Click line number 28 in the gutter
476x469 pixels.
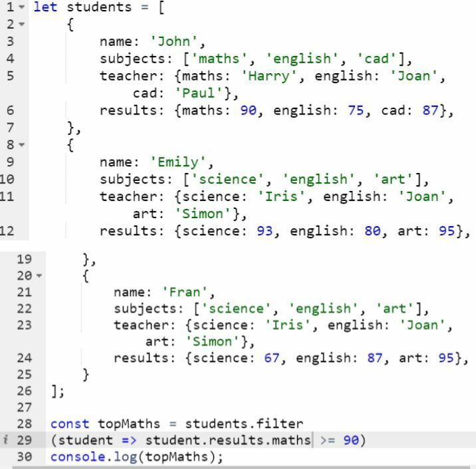(x=25, y=424)
